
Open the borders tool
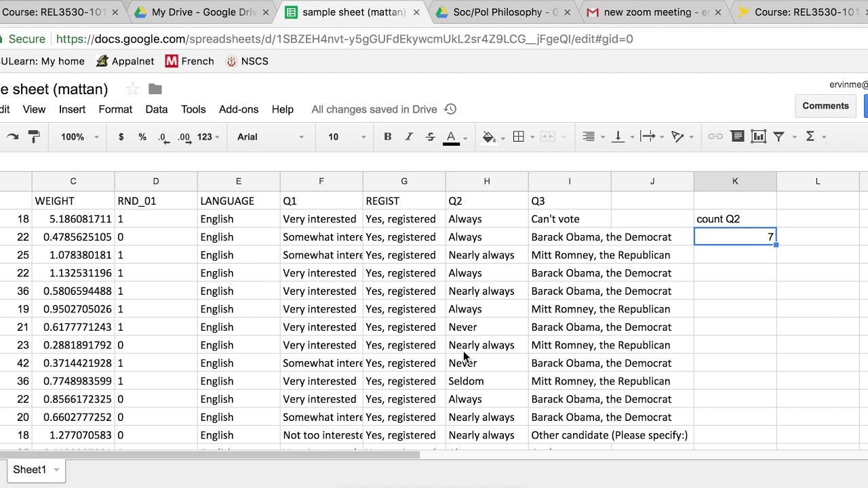519,137
